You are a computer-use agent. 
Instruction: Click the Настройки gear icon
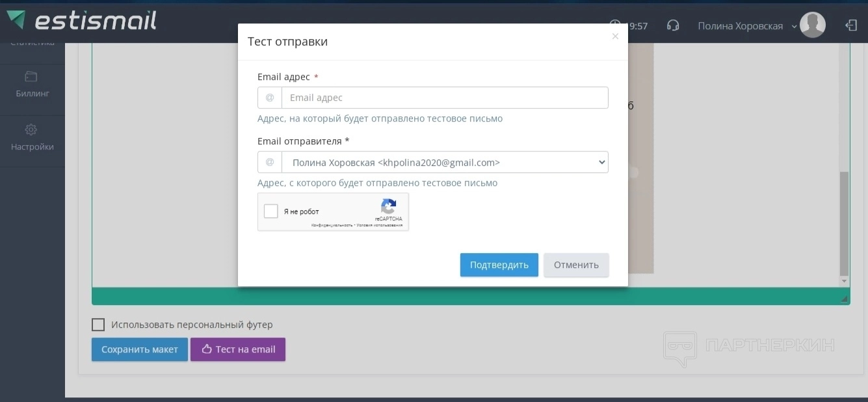click(x=31, y=129)
